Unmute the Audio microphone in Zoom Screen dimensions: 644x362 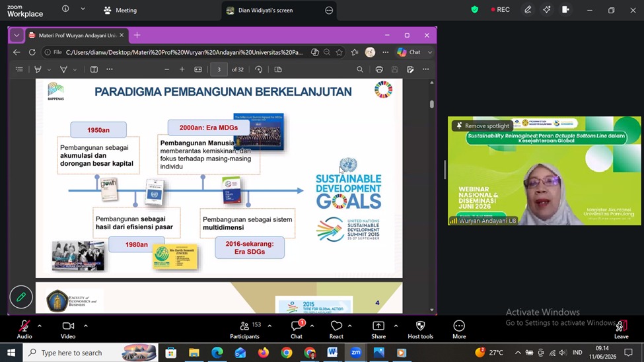24,330
